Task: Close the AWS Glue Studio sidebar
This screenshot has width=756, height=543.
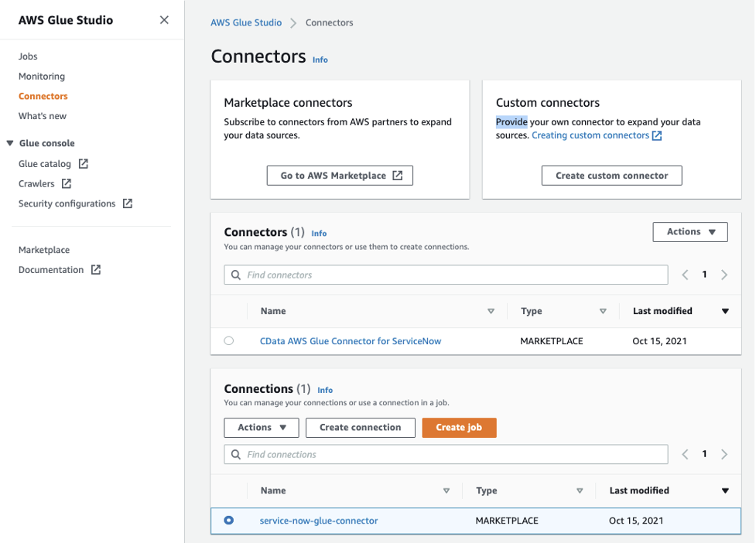Action: [x=164, y=20]
